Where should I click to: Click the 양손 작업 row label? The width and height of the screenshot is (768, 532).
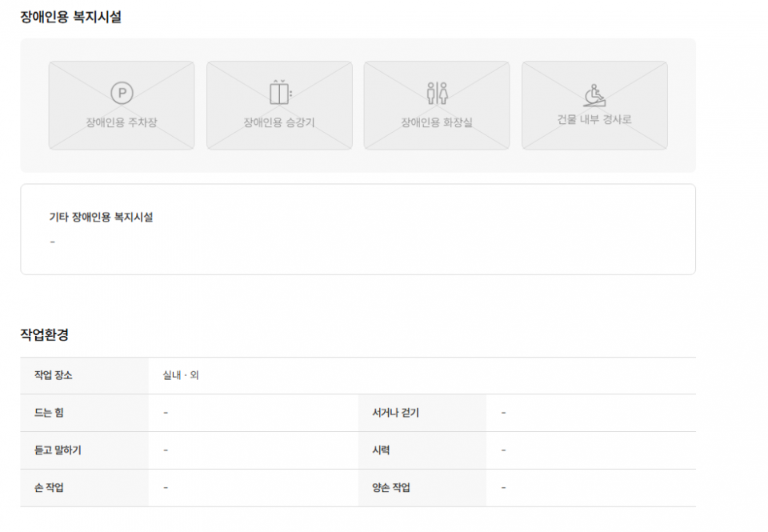tap(391, 488)
